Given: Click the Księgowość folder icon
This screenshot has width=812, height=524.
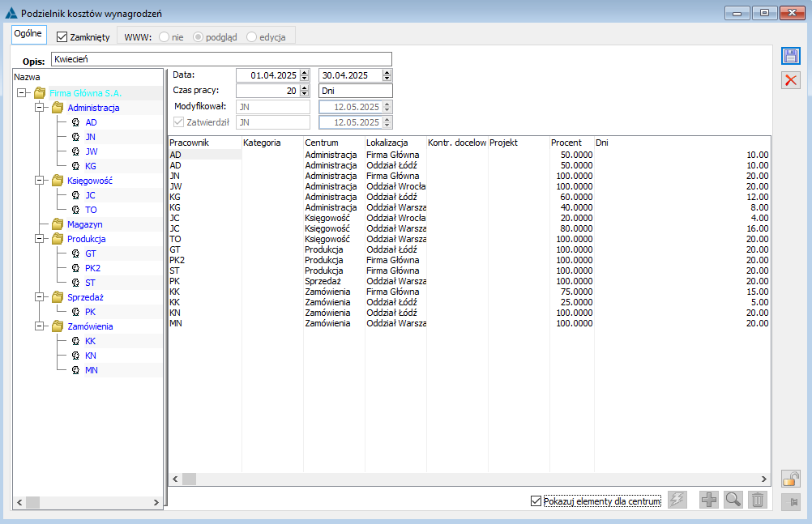Looking at the screenshot, I should [58, 181].
